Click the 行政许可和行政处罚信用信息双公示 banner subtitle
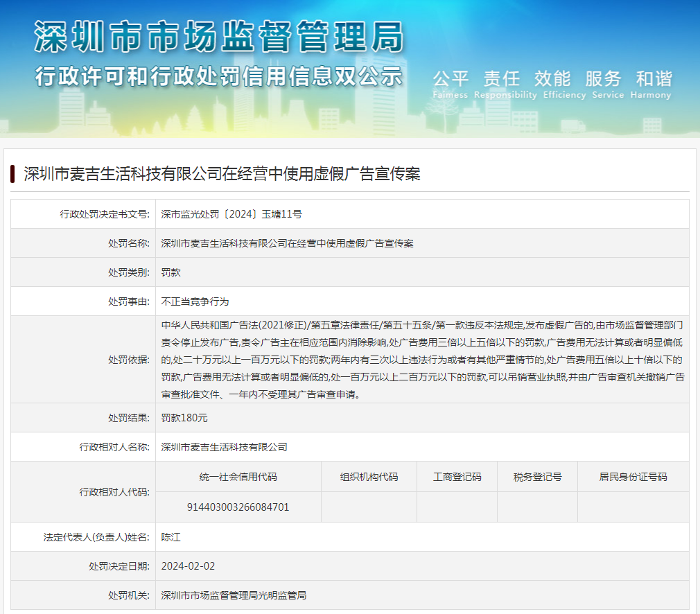The height and width of the screenshot is (614, 700). (x=219, y=76)
